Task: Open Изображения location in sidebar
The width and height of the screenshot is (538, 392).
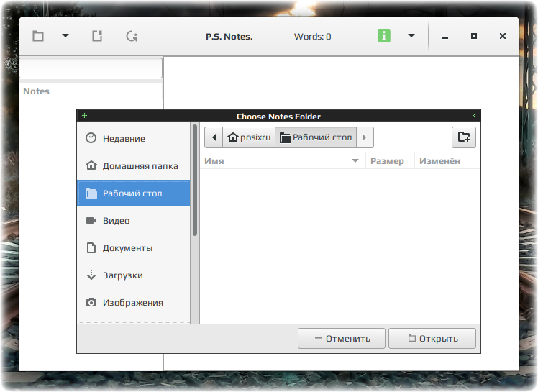Action: coord(134,303)
